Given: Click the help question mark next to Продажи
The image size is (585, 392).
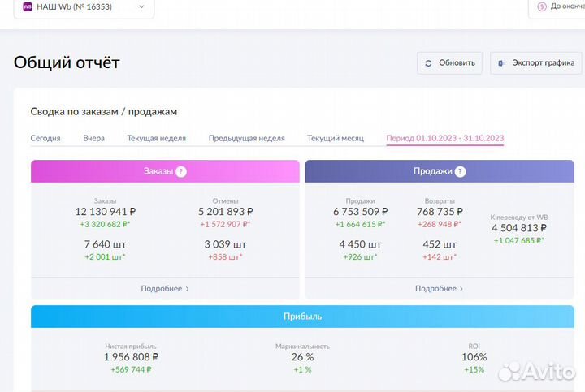Looking at the screenshot, I should point(460,171).
